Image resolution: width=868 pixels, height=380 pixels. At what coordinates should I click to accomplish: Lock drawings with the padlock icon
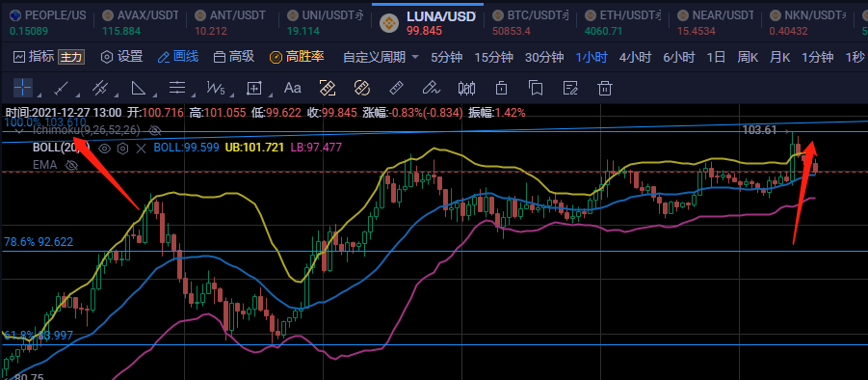(x=502, y=88)
